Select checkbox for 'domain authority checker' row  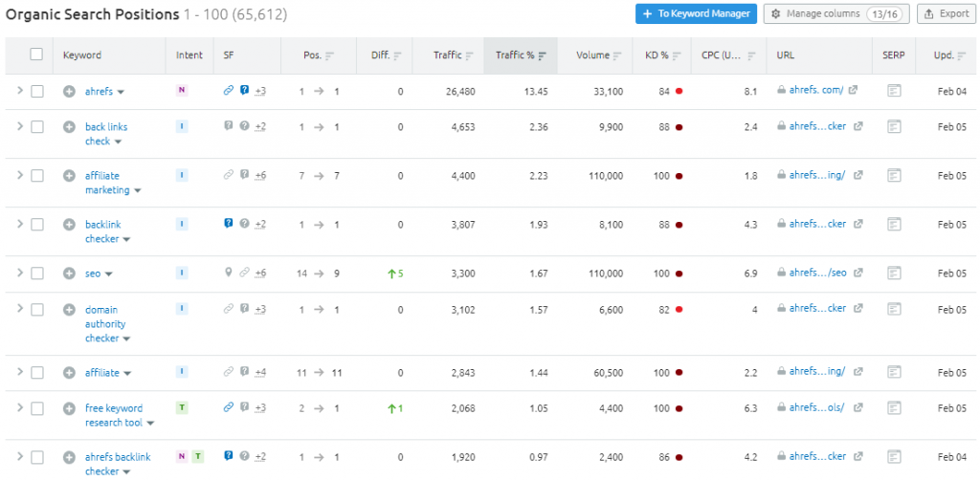click(x=37, y=309)
